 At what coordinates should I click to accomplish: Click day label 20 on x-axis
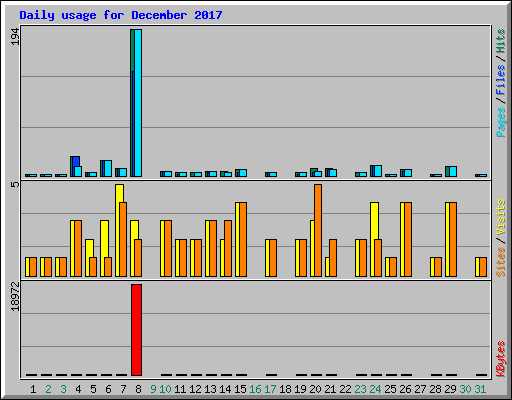(315, 389)
